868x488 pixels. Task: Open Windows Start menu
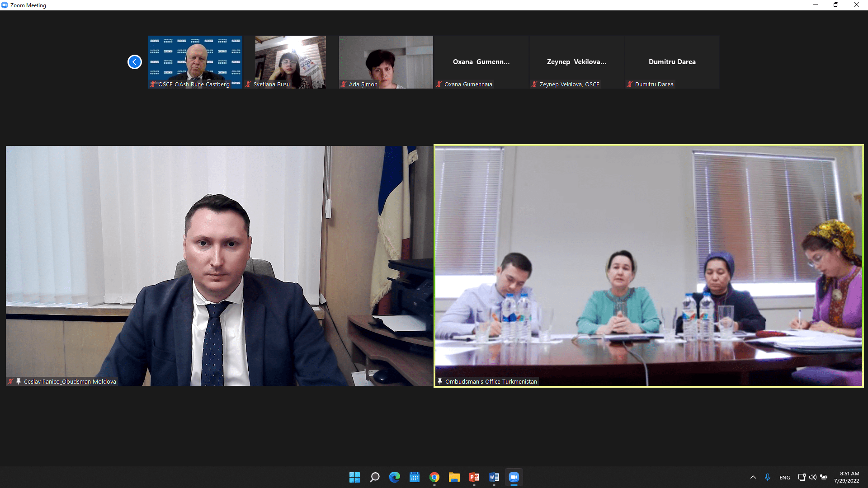point(354,477)
